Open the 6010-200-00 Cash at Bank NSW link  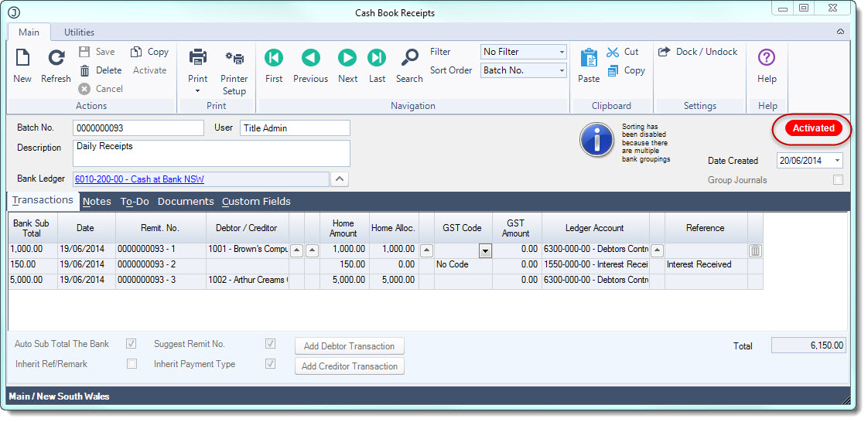pos(139,179)
